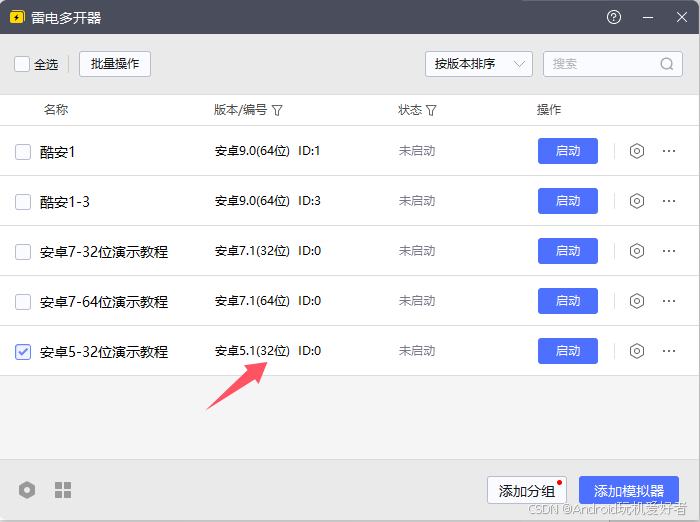Check the 安卓7-64位演示教程 checkbox
Image resolution: width=700 pixels, height=522 pixels.
[23, 302]
